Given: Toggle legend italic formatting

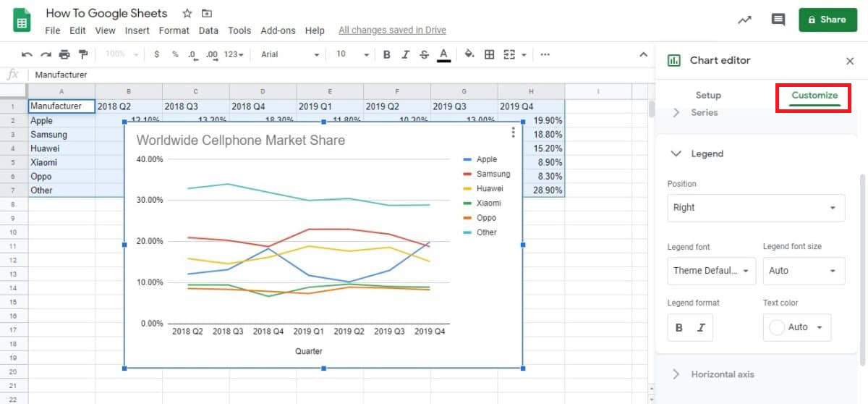Looking at the screenshot, I should (700, 327).
